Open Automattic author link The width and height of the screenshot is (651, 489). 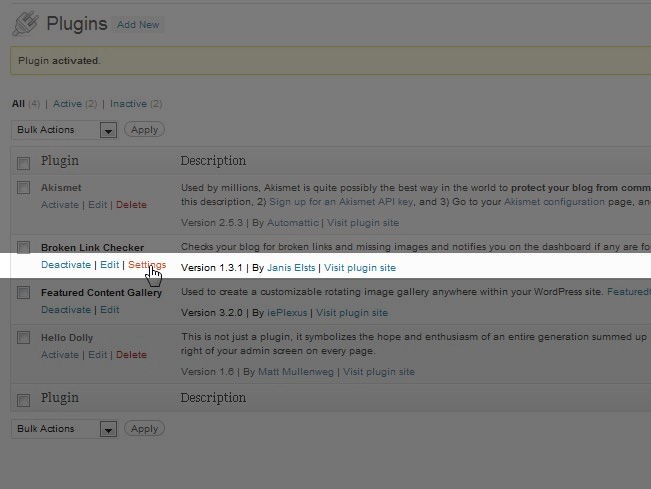point(293,222)
